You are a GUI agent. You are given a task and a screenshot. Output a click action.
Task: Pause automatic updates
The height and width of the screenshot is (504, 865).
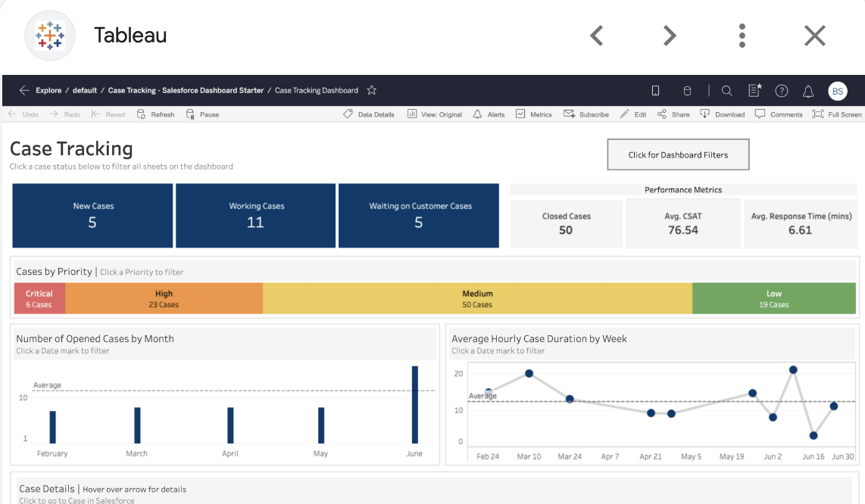coord(202,114)
